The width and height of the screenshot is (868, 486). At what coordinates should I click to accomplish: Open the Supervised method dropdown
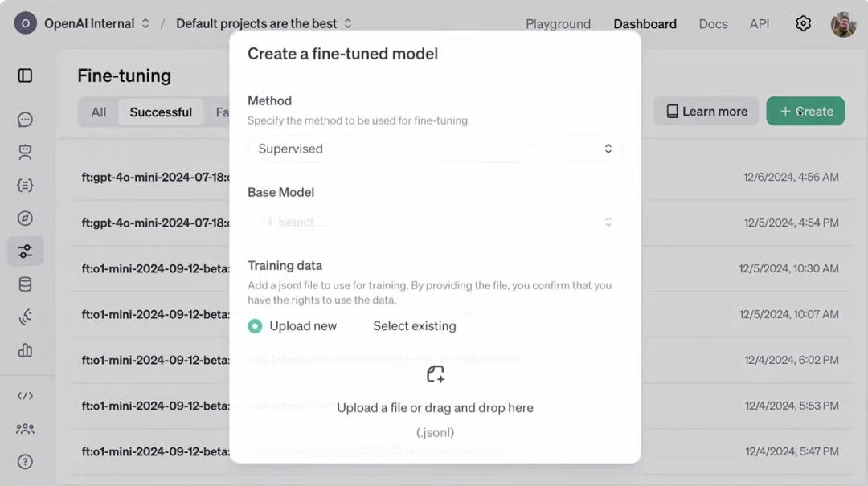pyautogui.click(x=435, y=149)
